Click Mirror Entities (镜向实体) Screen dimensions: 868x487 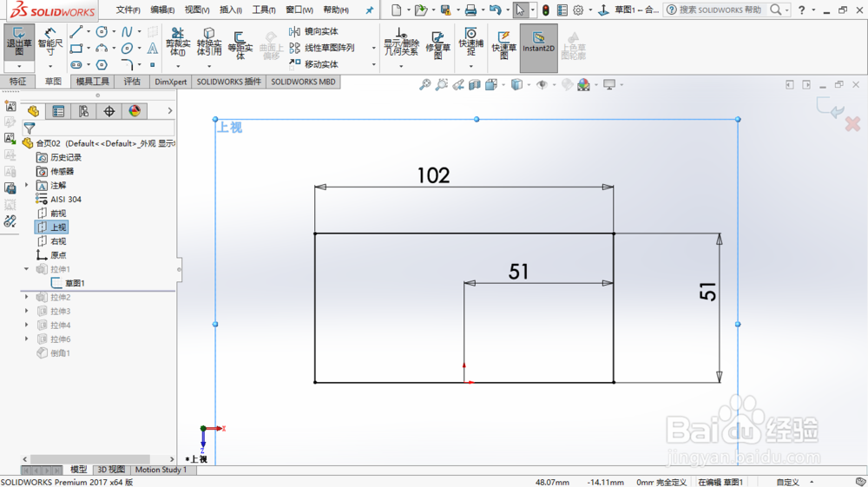click(x=314, y=31)
